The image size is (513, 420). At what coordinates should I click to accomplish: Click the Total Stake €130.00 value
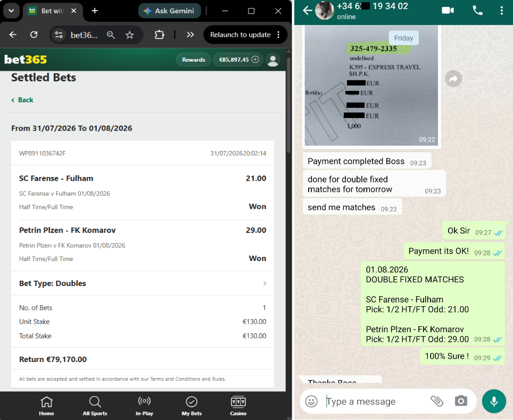254,336
